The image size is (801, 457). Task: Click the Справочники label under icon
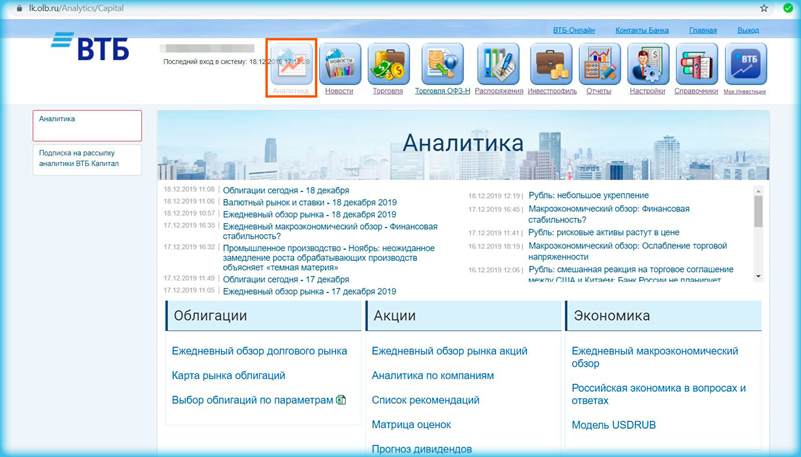pyautogui.click(x=696, y=91)
